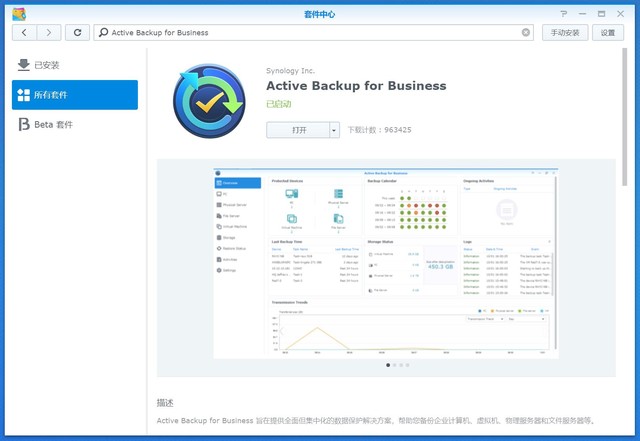The height and width of the screenshot is (441, 640).
Task: Click the vertical scrollbar of the details pane
Action: [624, 117]
